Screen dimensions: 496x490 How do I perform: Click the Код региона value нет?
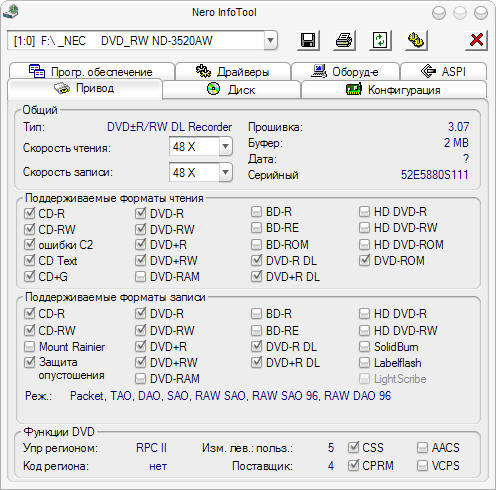click(158, 466)
